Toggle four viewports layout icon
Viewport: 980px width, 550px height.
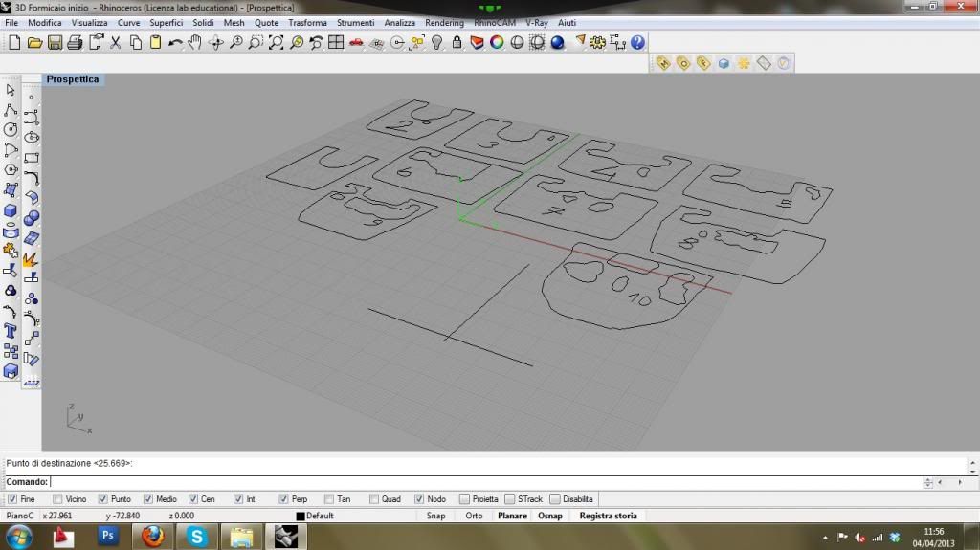click(336, 42)
